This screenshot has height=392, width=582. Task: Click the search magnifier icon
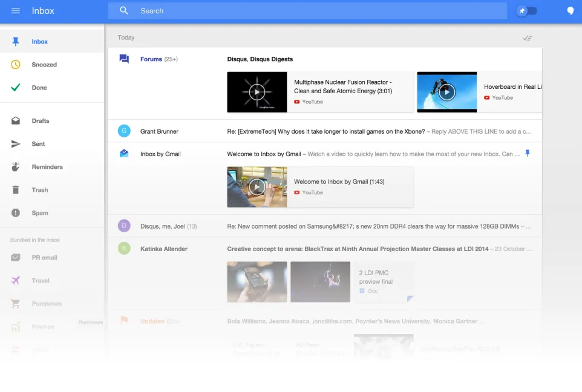(x=124, y=11)
